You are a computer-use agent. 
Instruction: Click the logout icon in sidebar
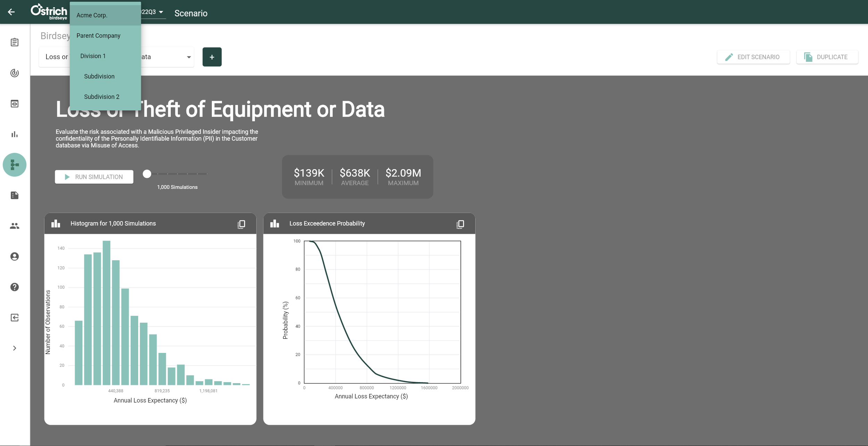[15, 317]
